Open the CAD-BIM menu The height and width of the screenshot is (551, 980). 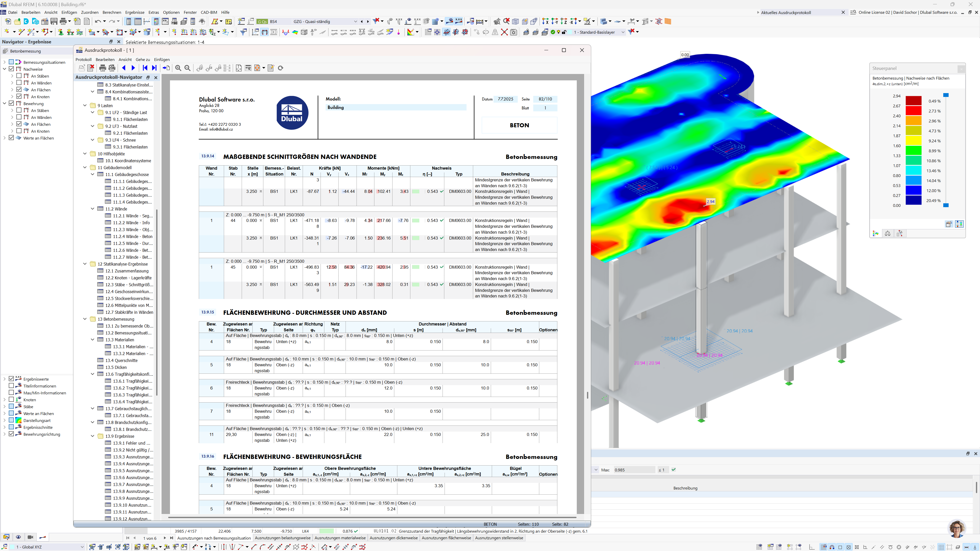(209, 12)
